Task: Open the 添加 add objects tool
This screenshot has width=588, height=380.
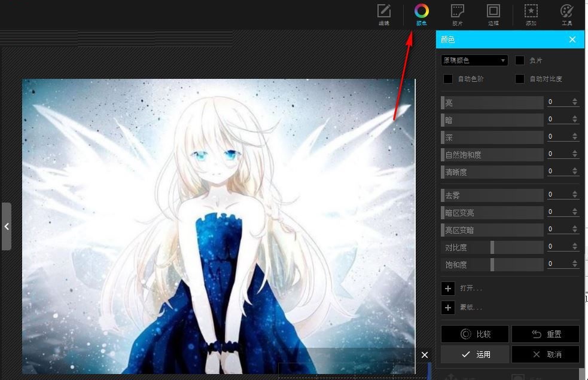Action: (x=531, y=14)
